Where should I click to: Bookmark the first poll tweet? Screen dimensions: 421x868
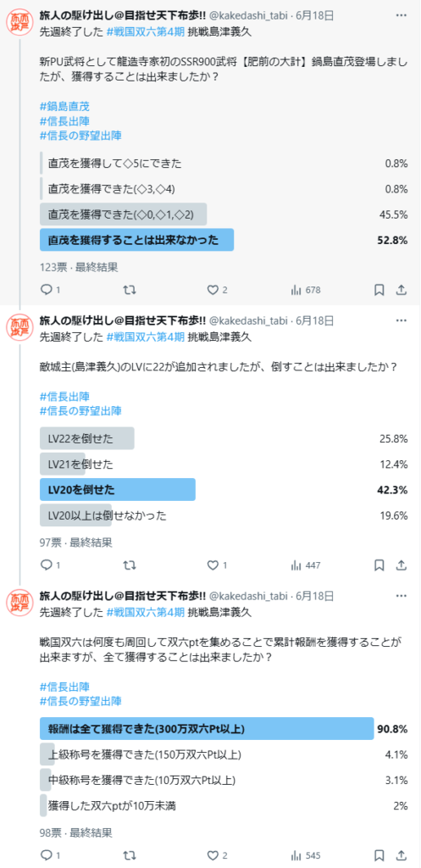(x=379, y=290)
